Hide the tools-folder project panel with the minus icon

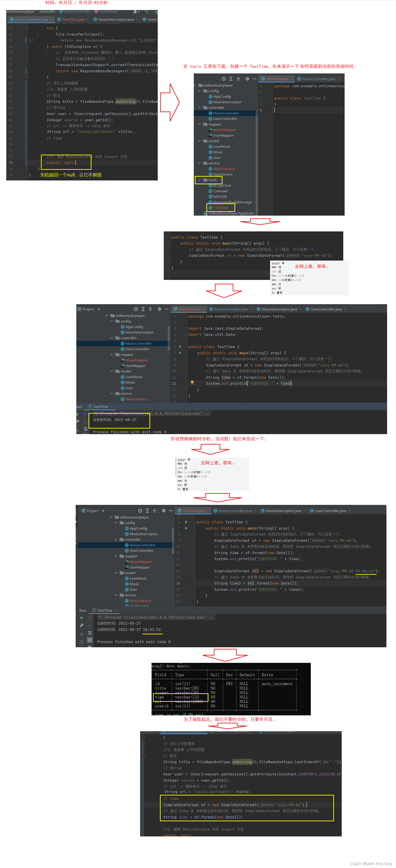(x=255, y=79)
